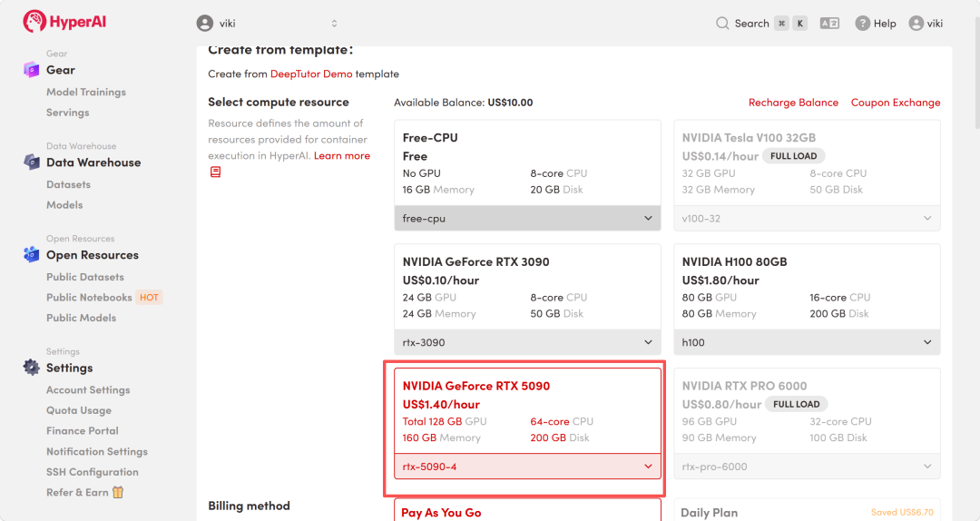
Task: Expand the v100-32 dropdown
Action: pos(807,218)
